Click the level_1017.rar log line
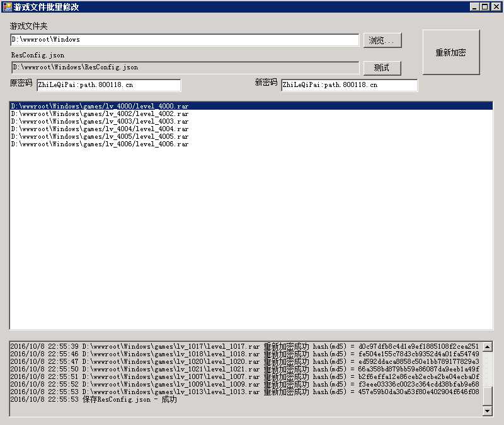Viewport: 504px width, 425px height. point(244,347)
